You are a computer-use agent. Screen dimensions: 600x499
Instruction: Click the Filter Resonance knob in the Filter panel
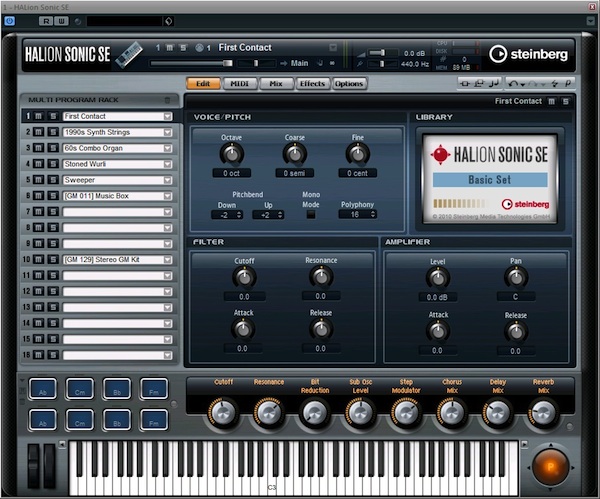[321, 277]
